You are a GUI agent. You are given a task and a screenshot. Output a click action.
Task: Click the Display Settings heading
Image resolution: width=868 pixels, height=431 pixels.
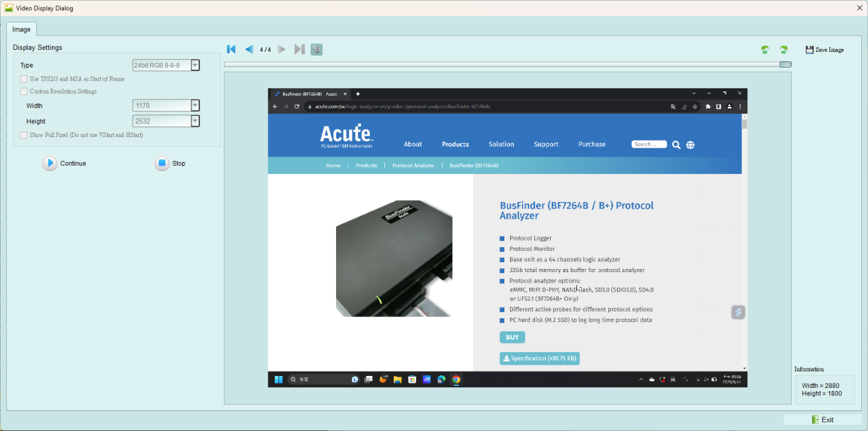coord(38,48)
